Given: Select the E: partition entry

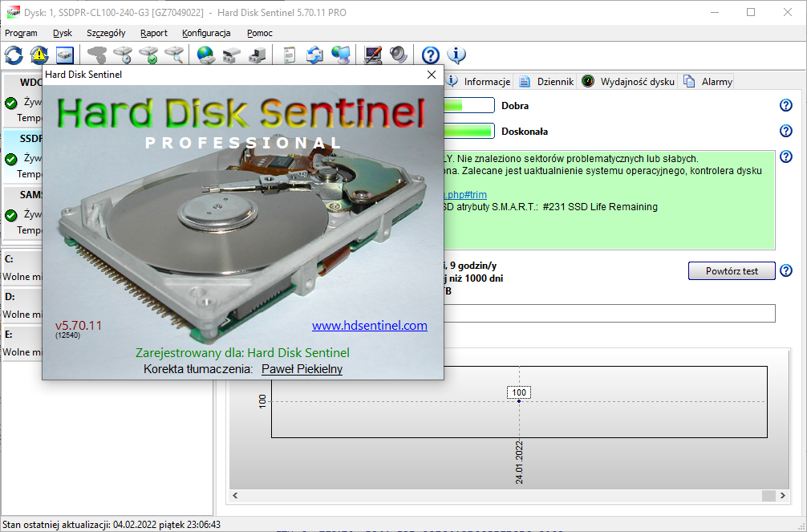Looking at the screenshot, I should point(22,343).
